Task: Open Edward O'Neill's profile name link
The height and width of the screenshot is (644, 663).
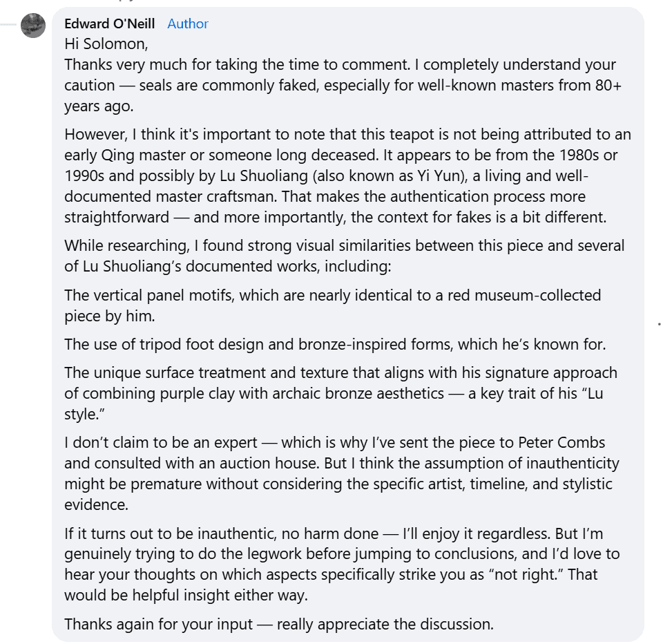Action: [x=110, y=23]
